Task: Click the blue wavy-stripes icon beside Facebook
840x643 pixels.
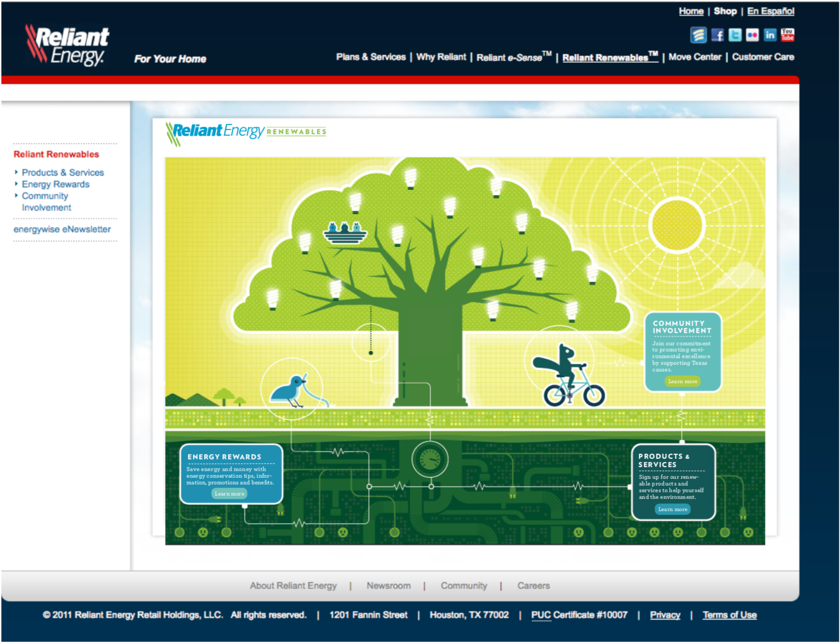Action: point(698,35)
